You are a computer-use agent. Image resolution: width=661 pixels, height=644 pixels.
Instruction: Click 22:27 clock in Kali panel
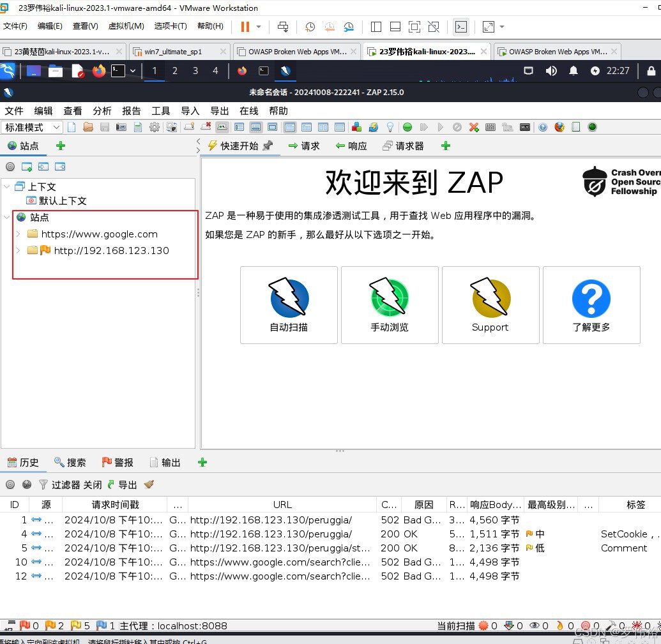point(618,71)
